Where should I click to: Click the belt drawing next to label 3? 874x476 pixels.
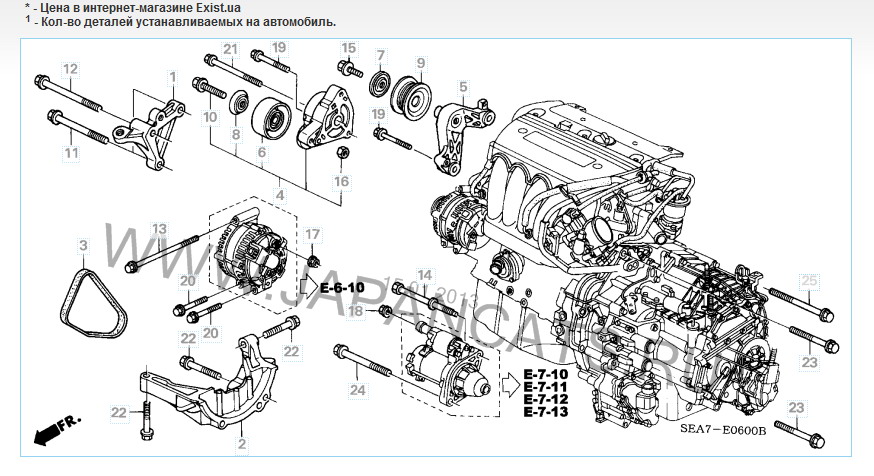tap(93, 304)
